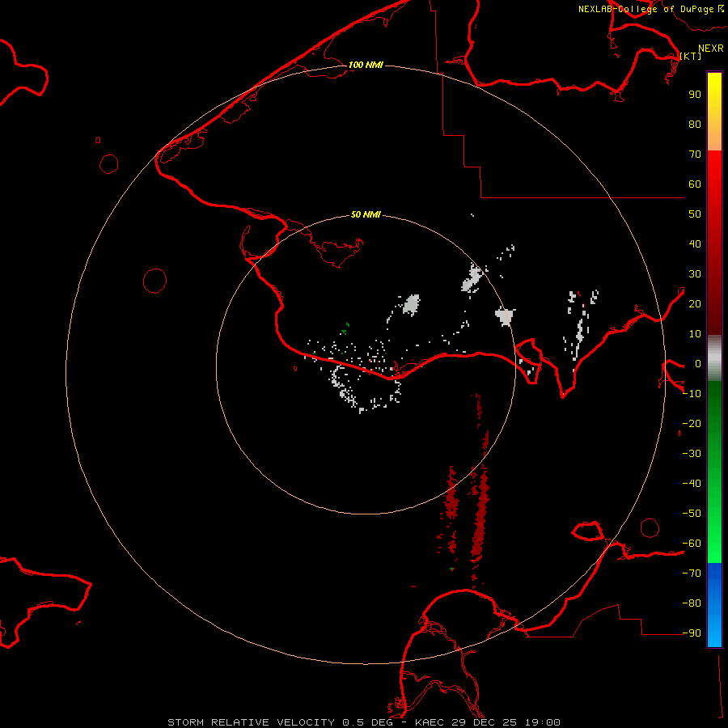
Task: Click the '100 NMI' range ring label
Action: 366,65
